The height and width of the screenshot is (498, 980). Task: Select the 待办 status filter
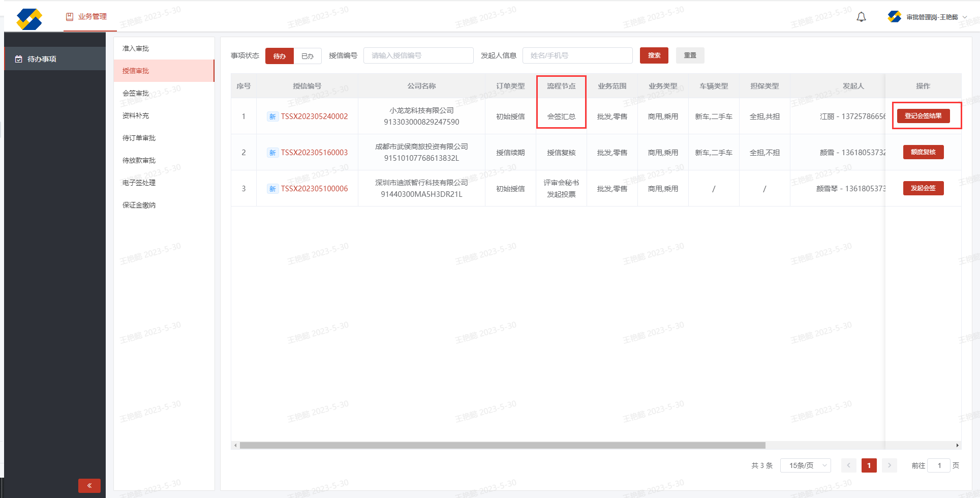(x=280, y=56)
